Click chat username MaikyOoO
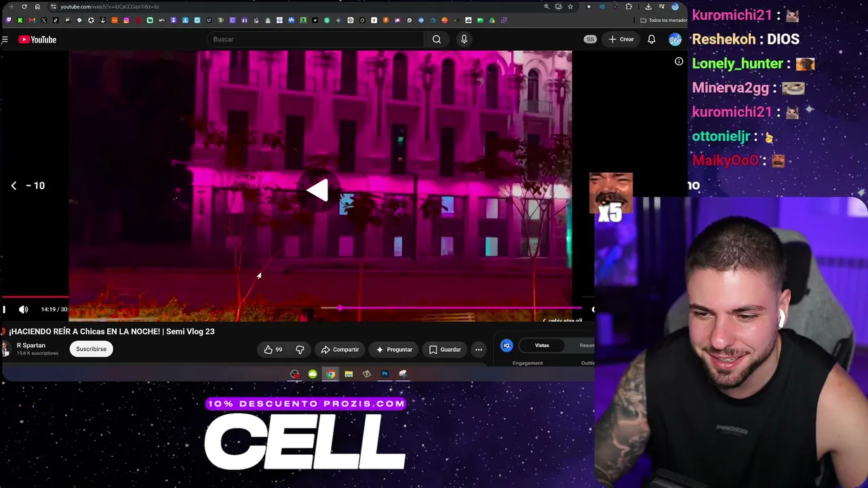The width and height of the screenshot is (868, 488). coord(724,161)
